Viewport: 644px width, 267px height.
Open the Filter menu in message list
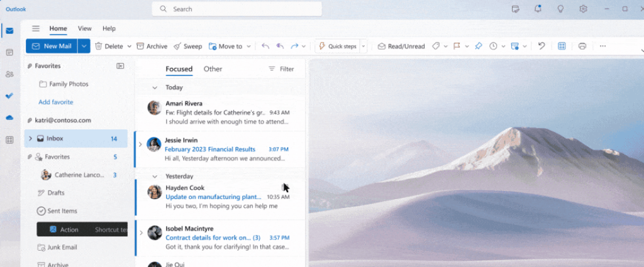pyautogui.click(x=281, y=69)
